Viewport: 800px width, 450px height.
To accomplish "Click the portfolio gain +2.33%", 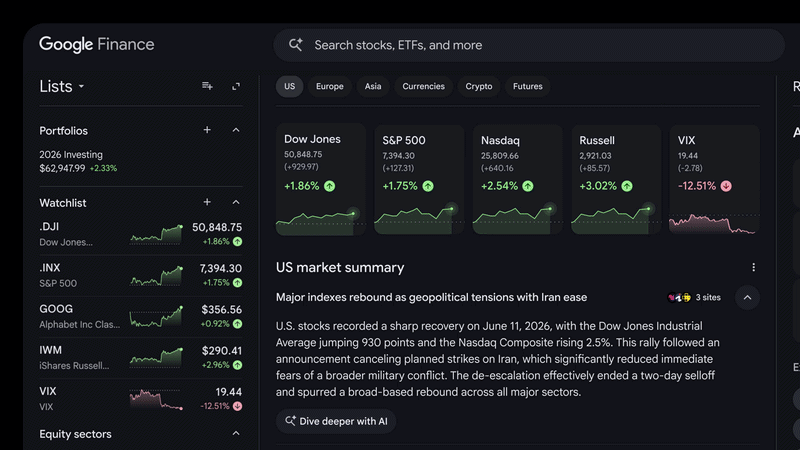I will [x=104, y=168].
